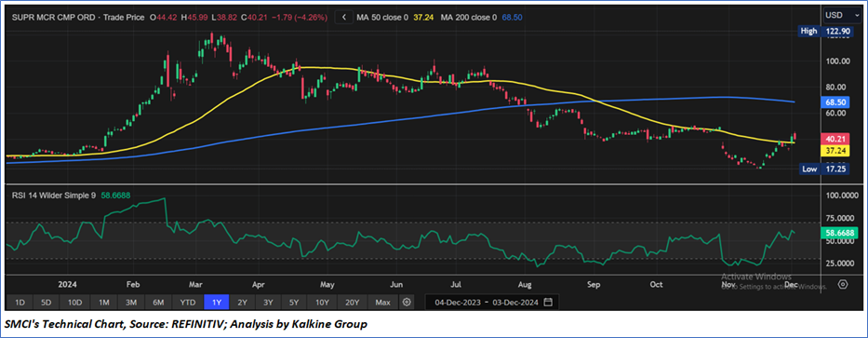Select the 6M time range
868x338 pixels.
(158, 303)
